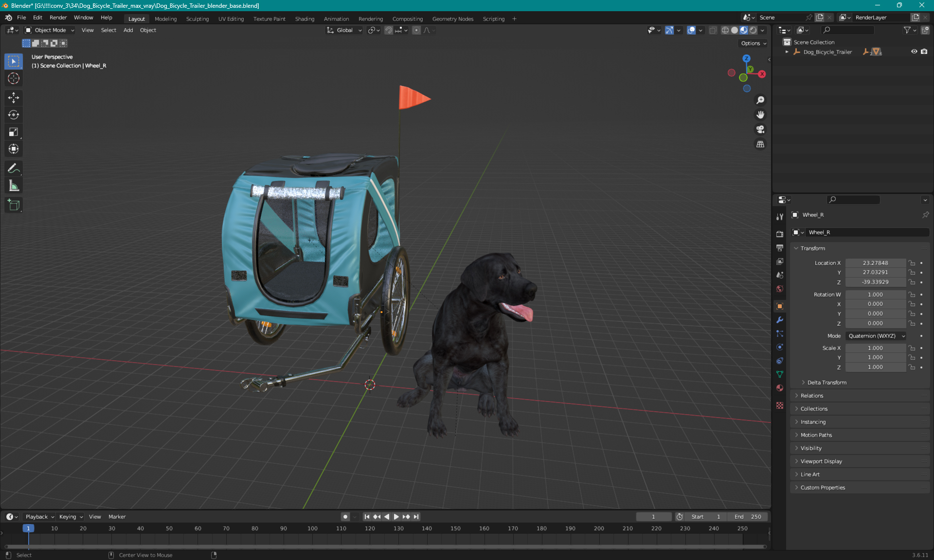Activate the Rotate tool
Image resolution: width=934 pixels, height=560 pixels.
click(x=14, y=115)
